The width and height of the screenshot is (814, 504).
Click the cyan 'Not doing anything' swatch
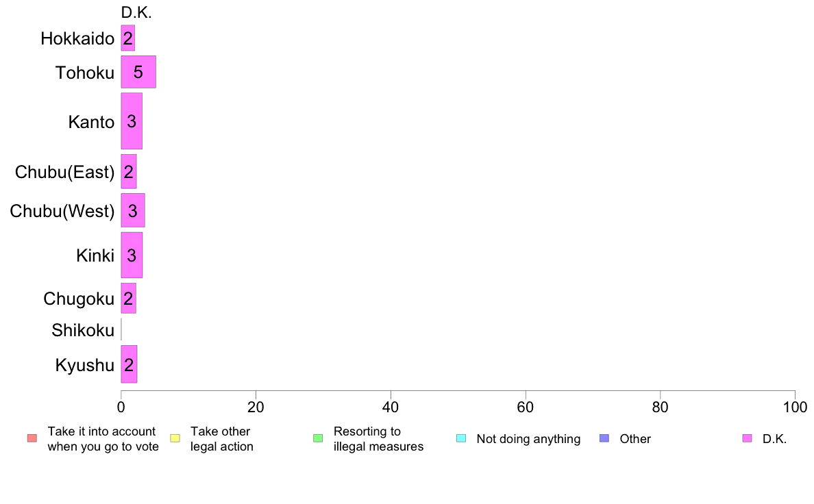pyautogui.click(x=461, y=438)
